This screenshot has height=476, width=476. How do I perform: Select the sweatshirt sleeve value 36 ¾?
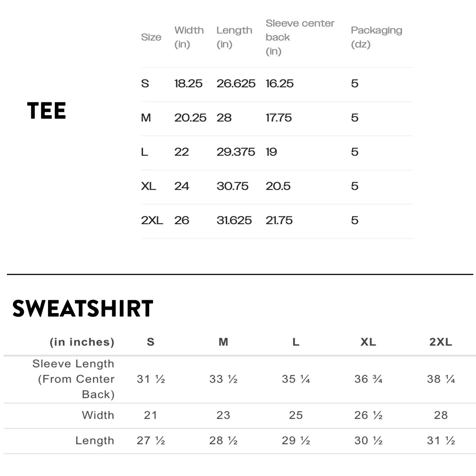[x=368, y=379]
